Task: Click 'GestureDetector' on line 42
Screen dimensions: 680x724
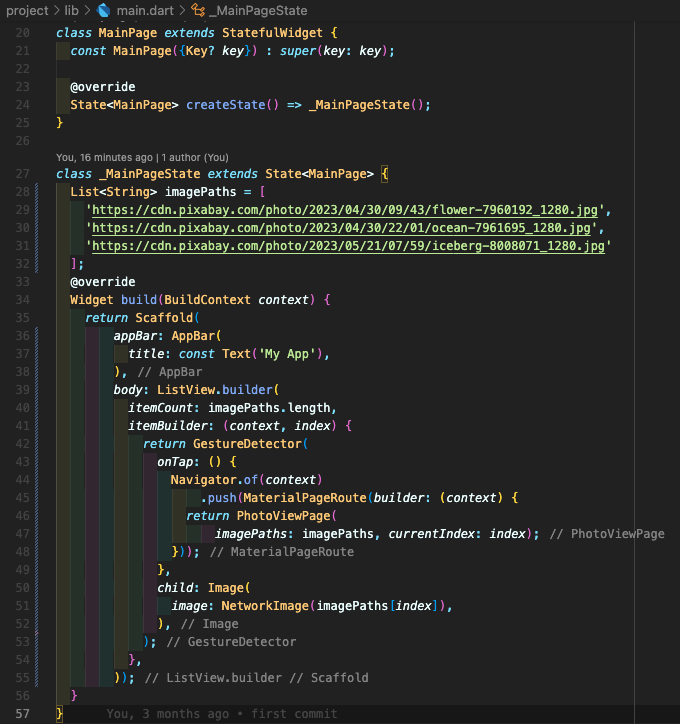Action: pos(247,444)
